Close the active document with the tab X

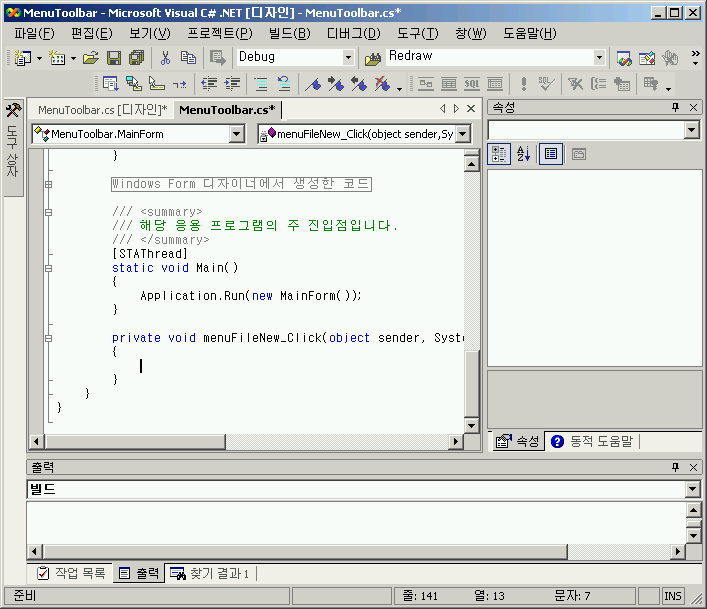tap(471, 109)
